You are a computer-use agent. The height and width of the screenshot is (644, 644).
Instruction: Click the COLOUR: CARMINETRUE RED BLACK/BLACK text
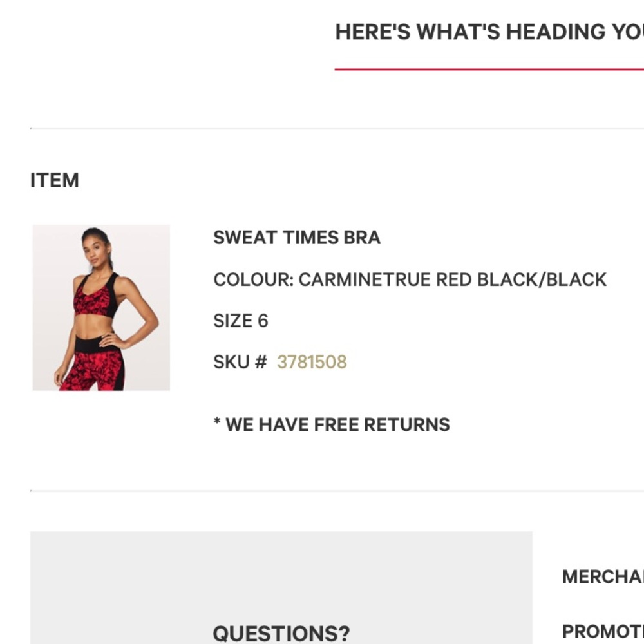pos(410,279)
